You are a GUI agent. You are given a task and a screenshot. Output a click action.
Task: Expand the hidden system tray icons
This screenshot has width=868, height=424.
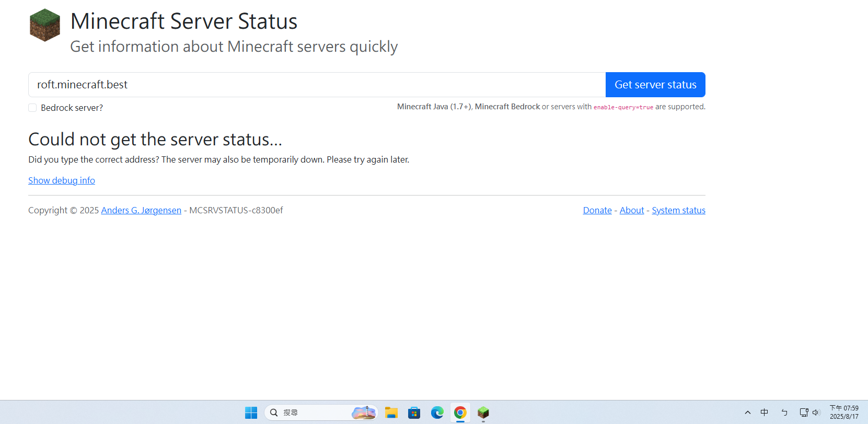(748, 412)
